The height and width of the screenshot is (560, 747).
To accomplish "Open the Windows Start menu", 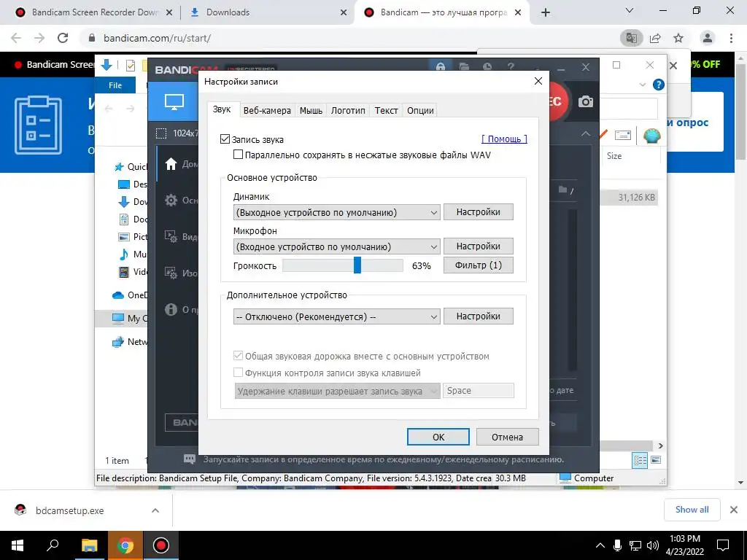I will click(x=18, y=545).
